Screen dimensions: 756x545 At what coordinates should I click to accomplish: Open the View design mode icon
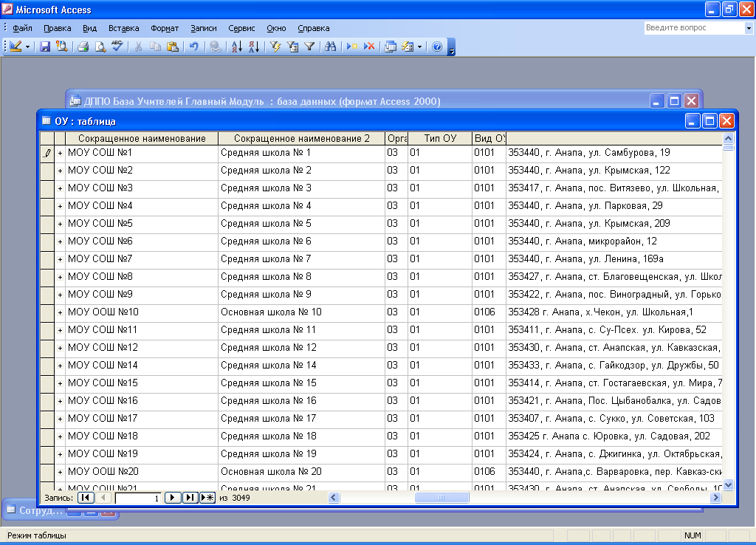[16, 47]
